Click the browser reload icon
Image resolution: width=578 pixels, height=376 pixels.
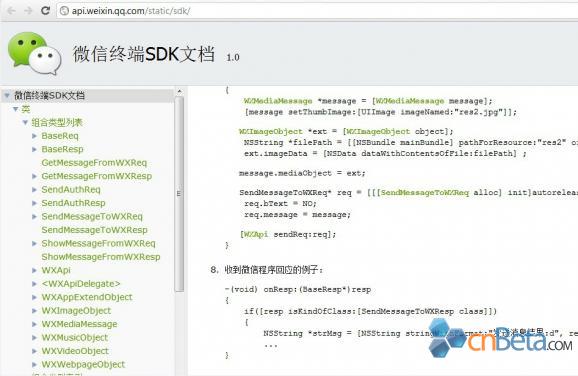pyautogui.click(x=45, y=11)
